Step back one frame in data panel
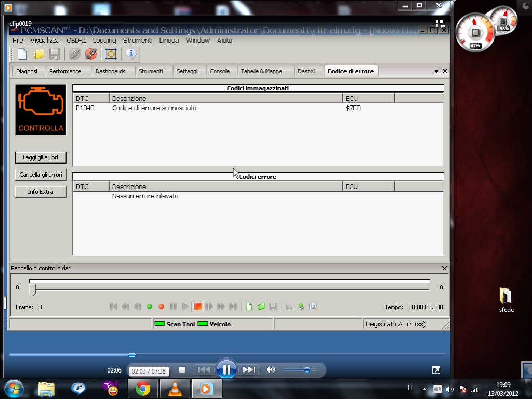Screen dimensions: 532x399 click(x=137, y=307)
